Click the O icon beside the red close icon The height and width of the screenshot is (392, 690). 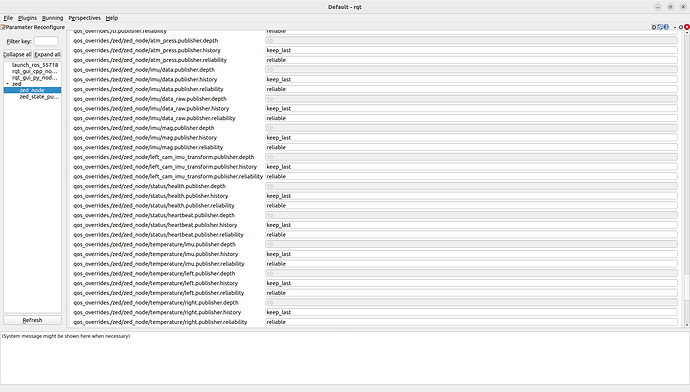681,27
